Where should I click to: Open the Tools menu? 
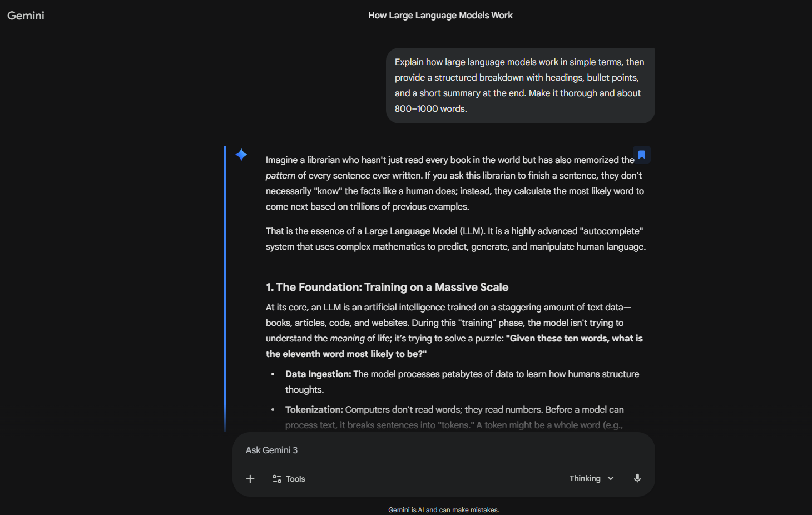[288, 478]
